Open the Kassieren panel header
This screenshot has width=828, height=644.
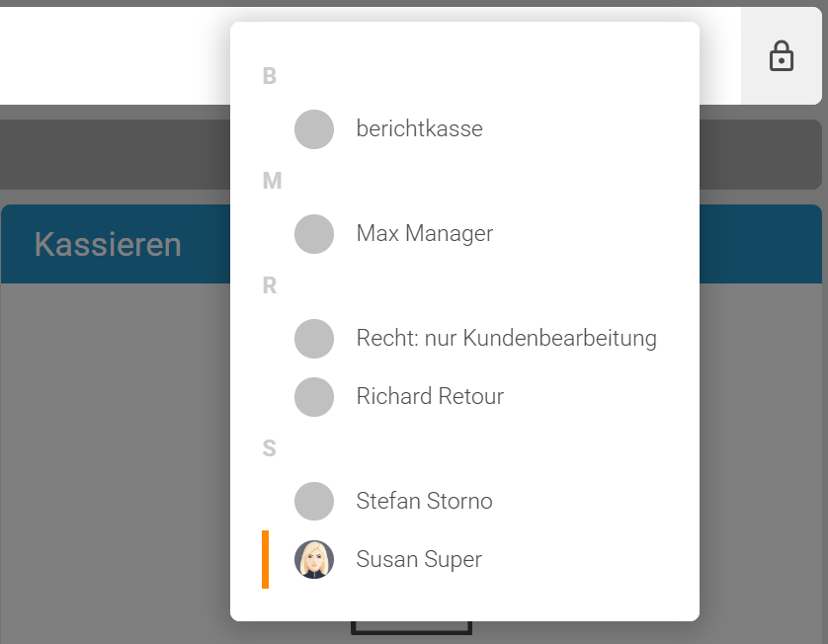109,244
